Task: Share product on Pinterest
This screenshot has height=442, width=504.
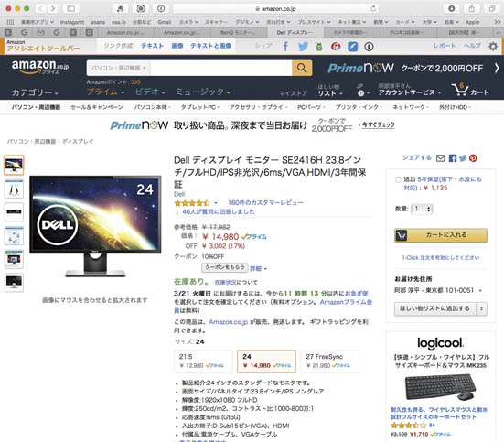Action: [473, 158]
